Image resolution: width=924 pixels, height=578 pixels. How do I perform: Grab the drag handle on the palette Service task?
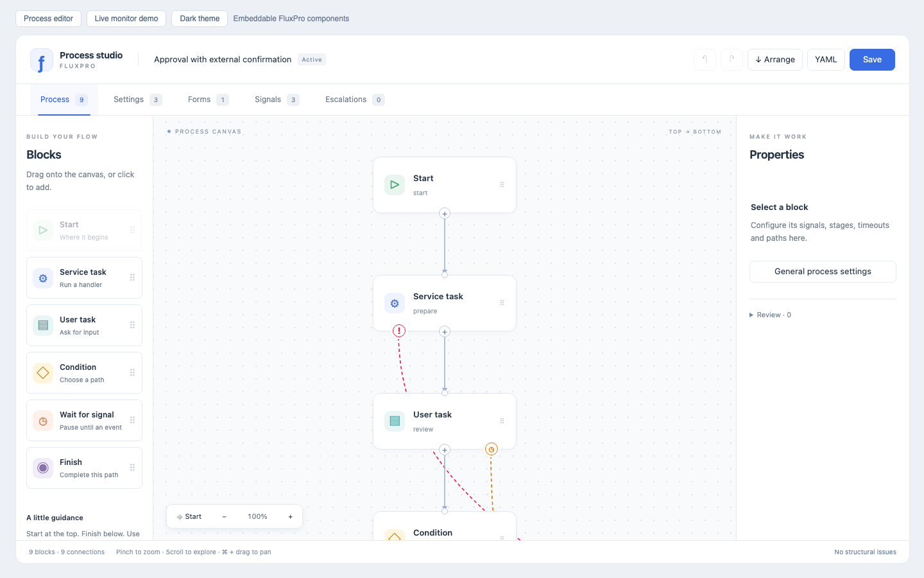[x=132, y=278]
